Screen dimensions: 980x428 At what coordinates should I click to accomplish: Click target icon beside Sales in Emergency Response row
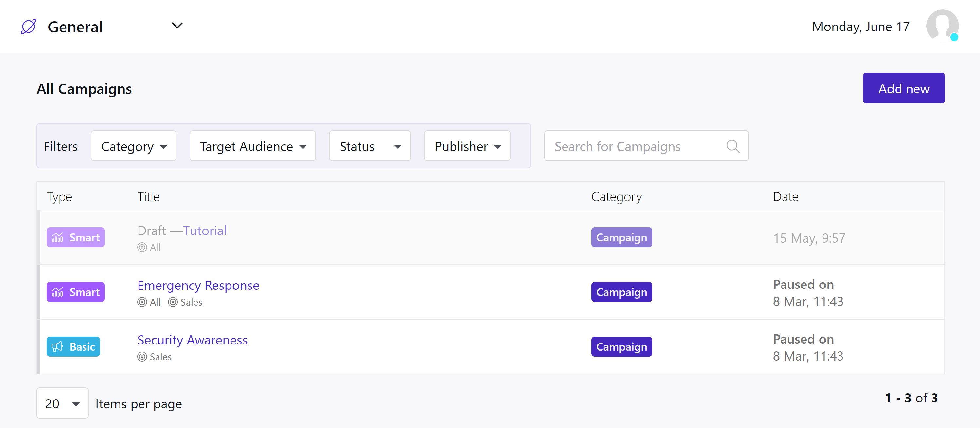(173, 302)
